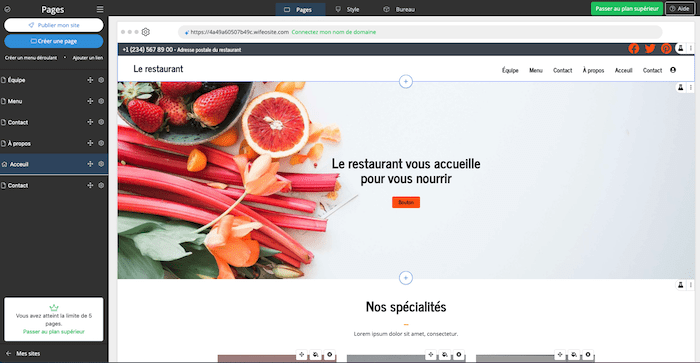The width and height of the screenshot is (700, 363).
Task: Click the Facebook icon in site header
Action: (x=633, y=49)
